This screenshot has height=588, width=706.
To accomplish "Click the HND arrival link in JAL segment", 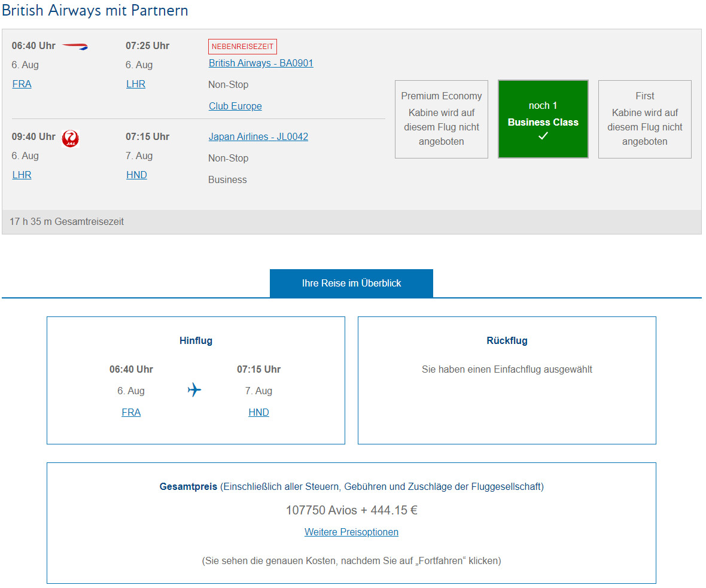I will [x=136, y=175].
